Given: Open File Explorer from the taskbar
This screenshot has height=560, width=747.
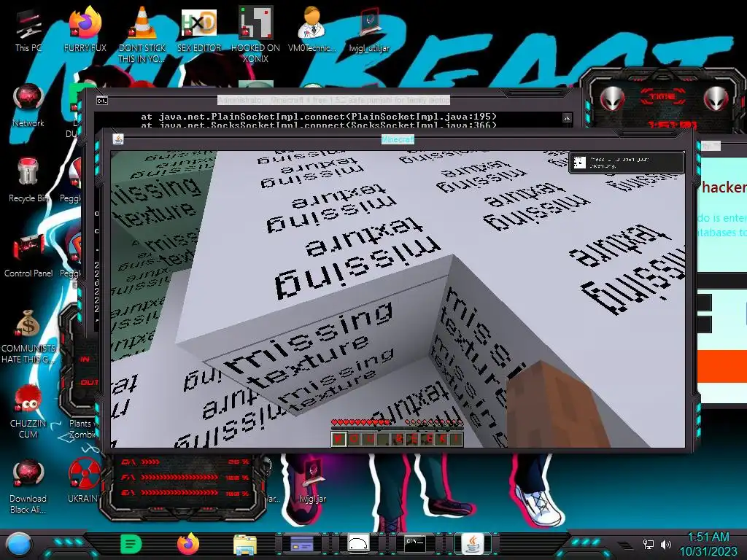Looking at the screenshot, I should coord(245,544).
